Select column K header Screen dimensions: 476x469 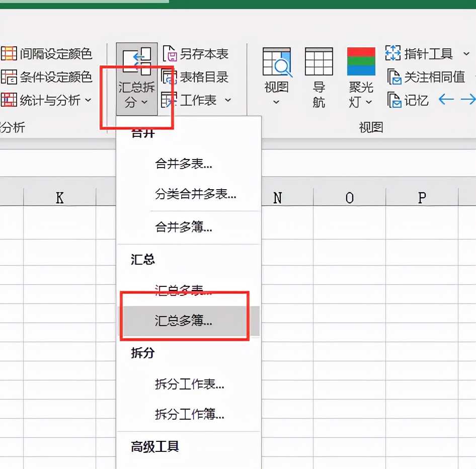[x=60, y=198]
